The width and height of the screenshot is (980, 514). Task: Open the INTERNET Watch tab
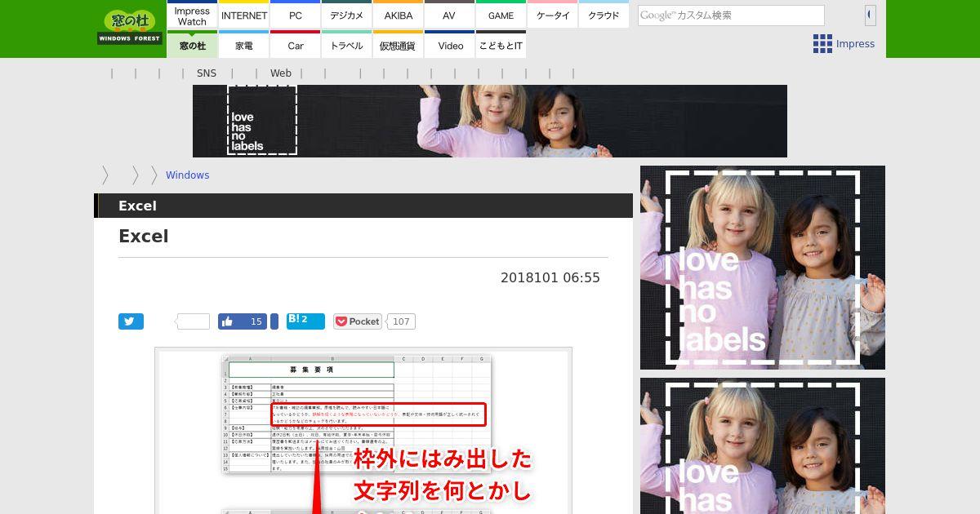244,16
